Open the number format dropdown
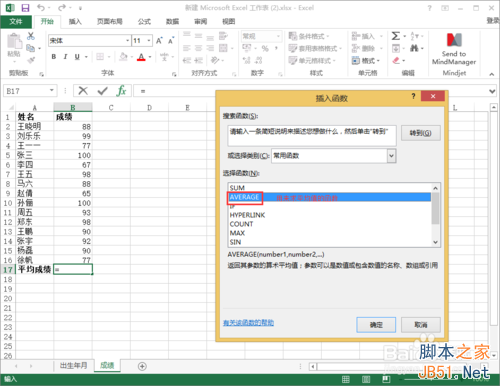Screen dimensions: 500x386 (x=278, y=36)
